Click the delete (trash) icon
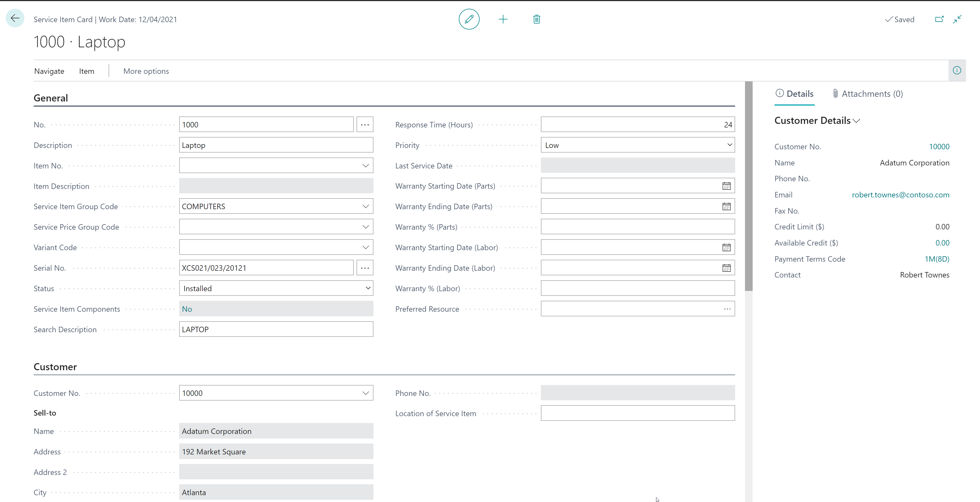980x502 pixels. coord(537,19)
